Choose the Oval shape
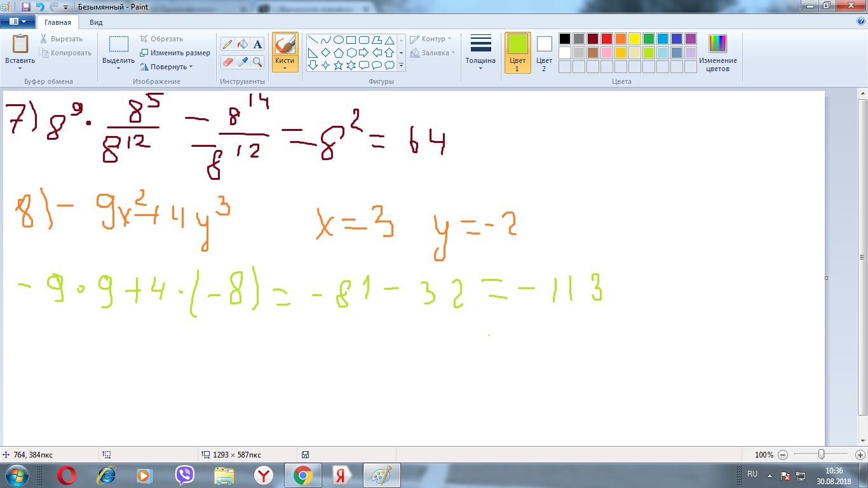This screenshot has width=868, height=488. coord(339,39)
